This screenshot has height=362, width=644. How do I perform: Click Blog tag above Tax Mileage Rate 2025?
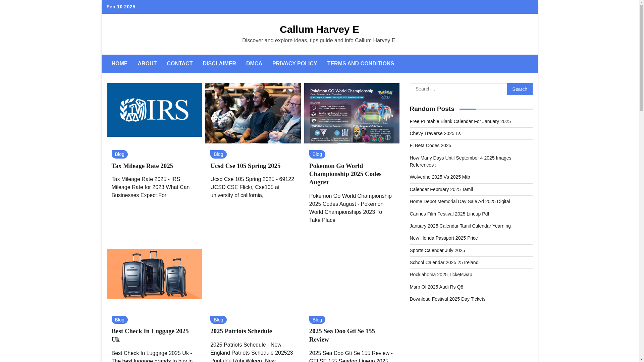pos(119,154)
